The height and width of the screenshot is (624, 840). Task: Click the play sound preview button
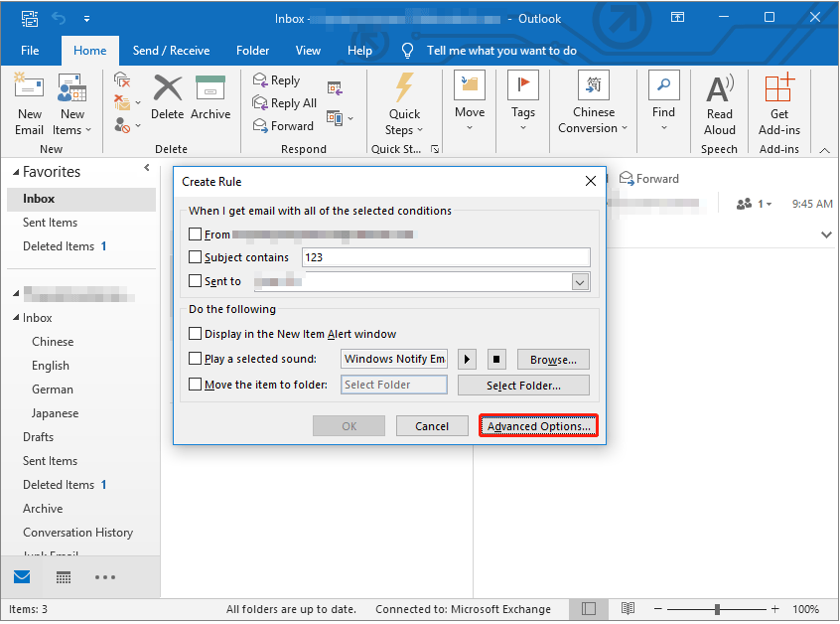click(x=467, y=359)
